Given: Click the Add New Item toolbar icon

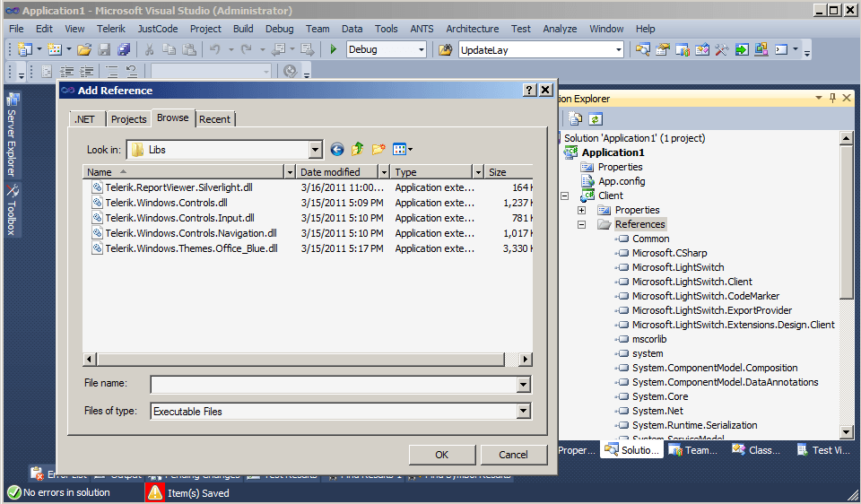Looking at the screenshot, I should coord(55,50).
